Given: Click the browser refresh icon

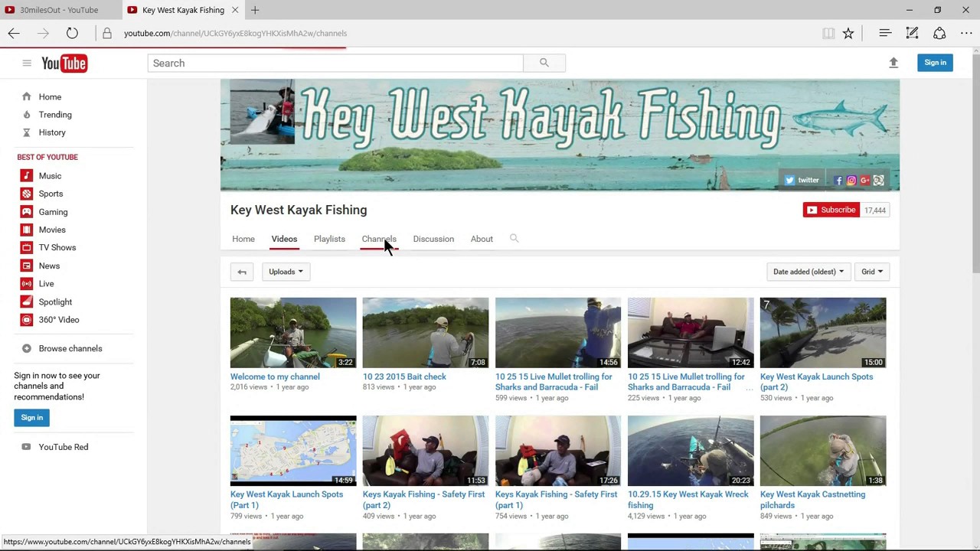Looking at the screenshot, I should pos(72,33).
